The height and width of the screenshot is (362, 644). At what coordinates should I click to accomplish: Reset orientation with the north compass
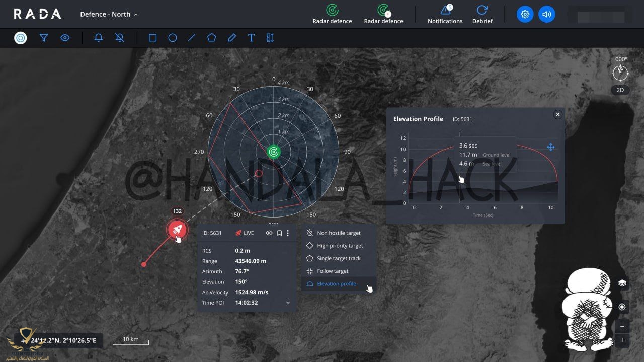tap(620, 74)
